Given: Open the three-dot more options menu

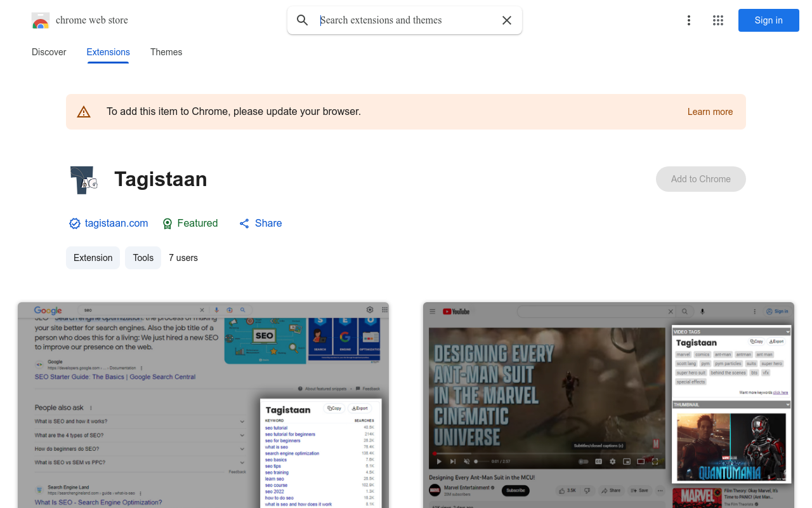Looking at the screenshot, I should click(689, 20).
